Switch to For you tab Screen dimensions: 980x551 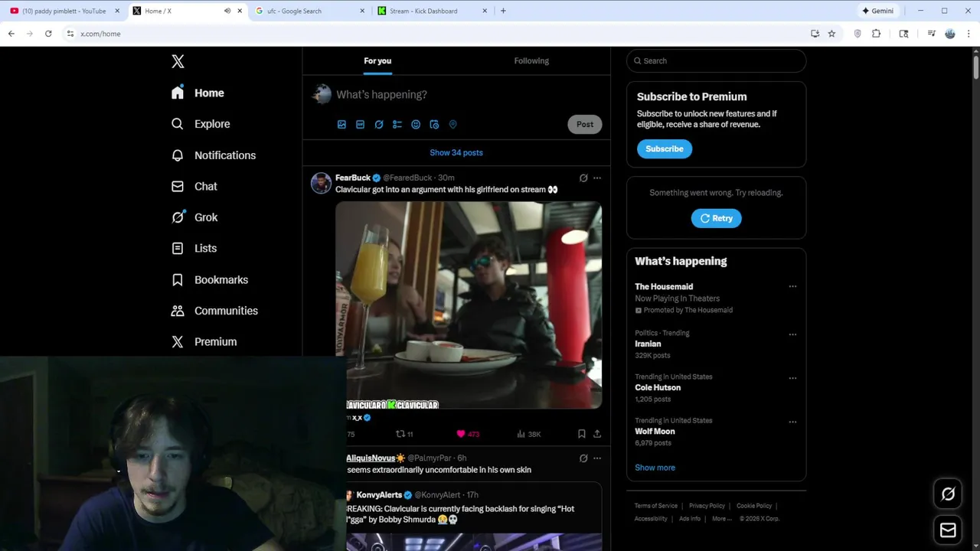[377, 60]
